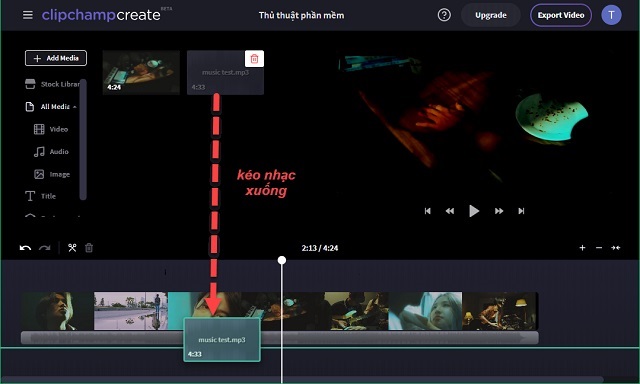Open the help question mark icon
This screenshot has width=640, height=384.
point(444,15)
